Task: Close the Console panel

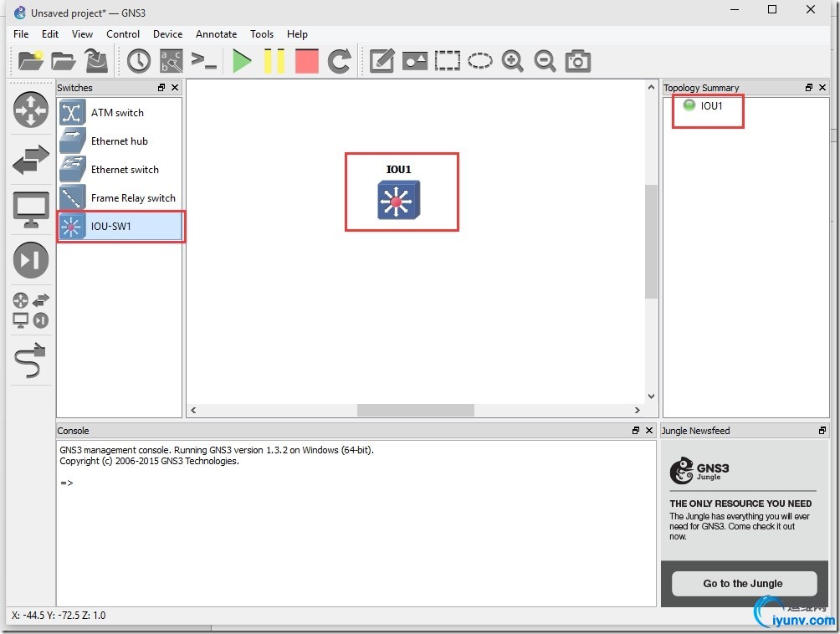Action: [649, 431]
